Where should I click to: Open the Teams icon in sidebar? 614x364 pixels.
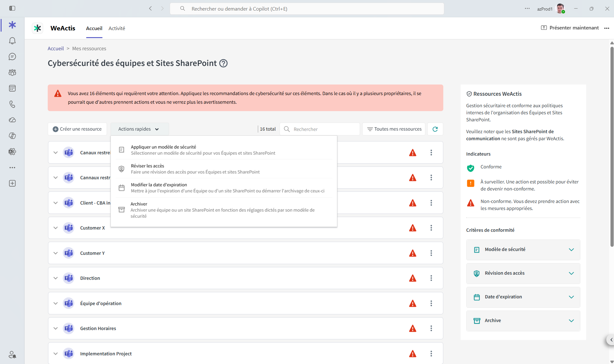click(x=12, y=72)
